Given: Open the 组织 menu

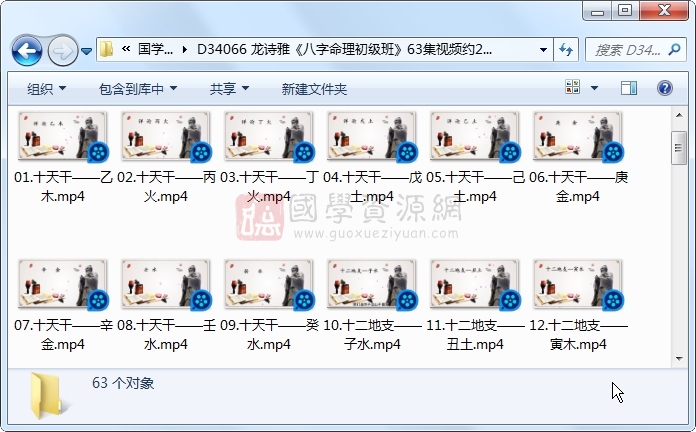Looking at the screenshot, I should click(46, 89).
